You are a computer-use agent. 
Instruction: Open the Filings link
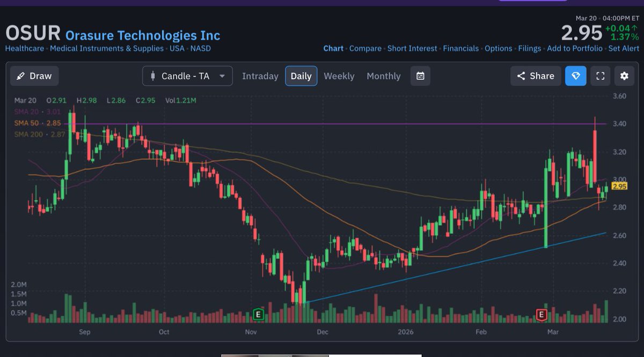[530, 48]
